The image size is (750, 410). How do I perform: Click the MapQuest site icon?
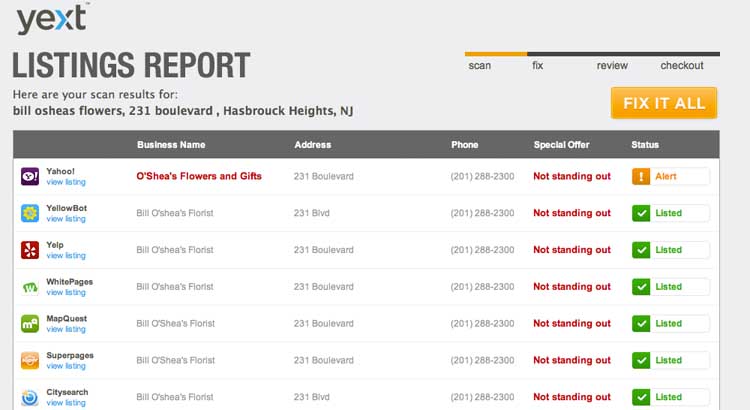30,323
